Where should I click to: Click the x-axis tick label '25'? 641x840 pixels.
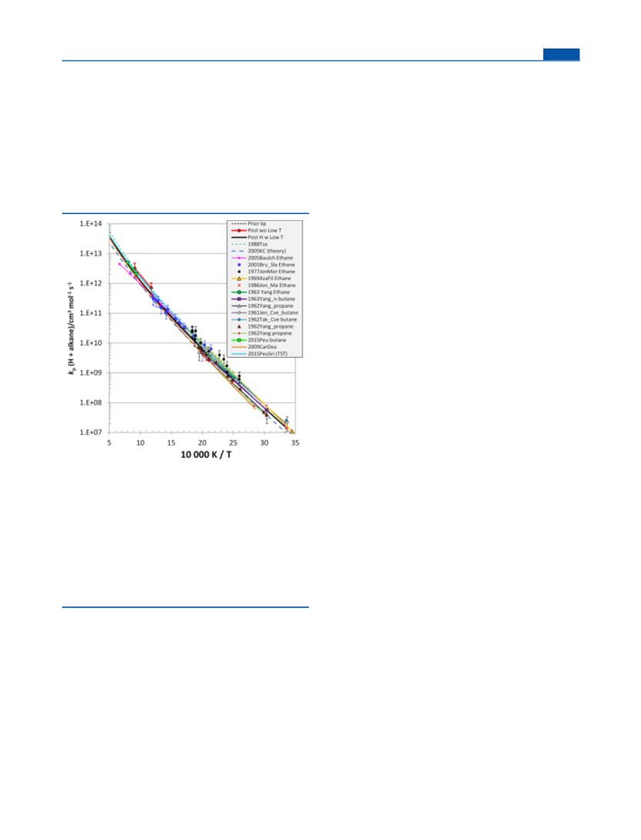(233, 443)
